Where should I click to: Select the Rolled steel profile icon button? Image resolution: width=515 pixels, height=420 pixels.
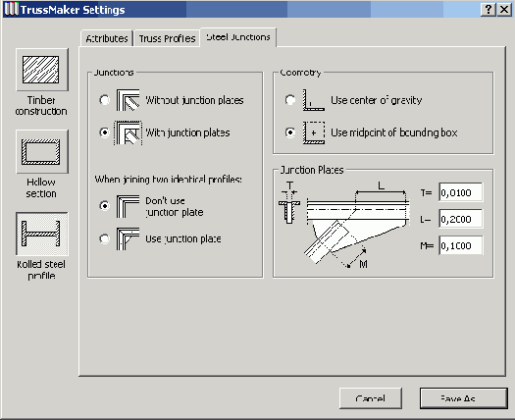coord(42,234)
